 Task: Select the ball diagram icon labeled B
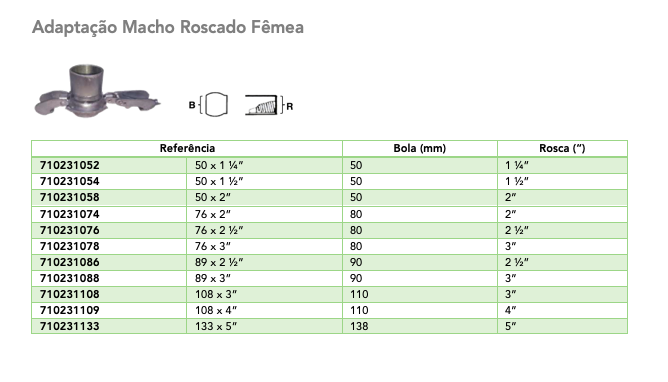[x=208, y=104]
